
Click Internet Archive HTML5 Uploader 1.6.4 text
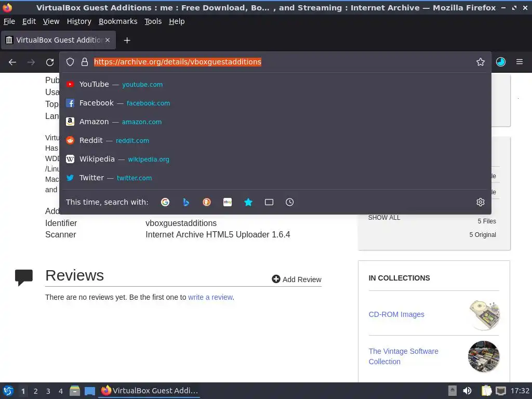[218, 235]
